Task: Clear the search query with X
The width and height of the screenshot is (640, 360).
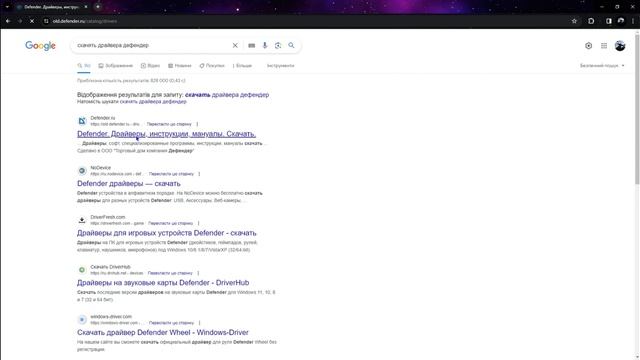Action: pyautogui.click(x=235, y=45)
